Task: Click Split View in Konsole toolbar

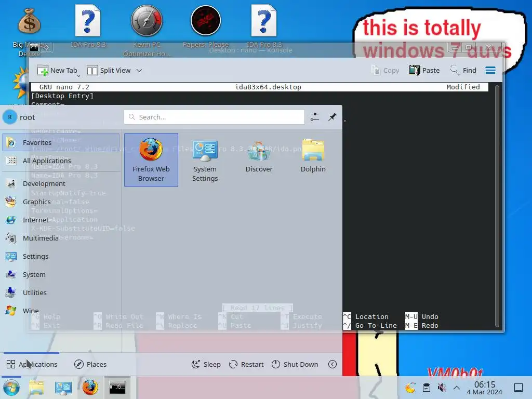Action: point(109,70)
